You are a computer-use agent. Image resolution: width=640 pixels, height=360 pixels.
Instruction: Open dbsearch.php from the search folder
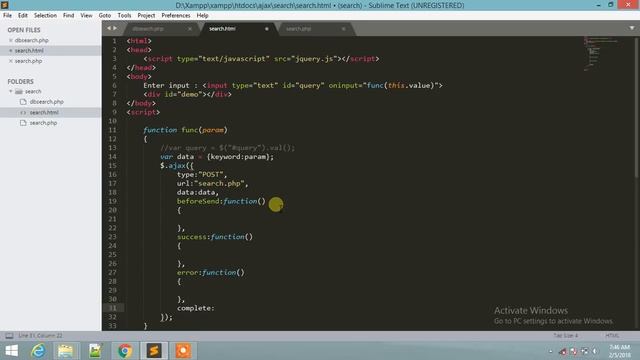47,102
